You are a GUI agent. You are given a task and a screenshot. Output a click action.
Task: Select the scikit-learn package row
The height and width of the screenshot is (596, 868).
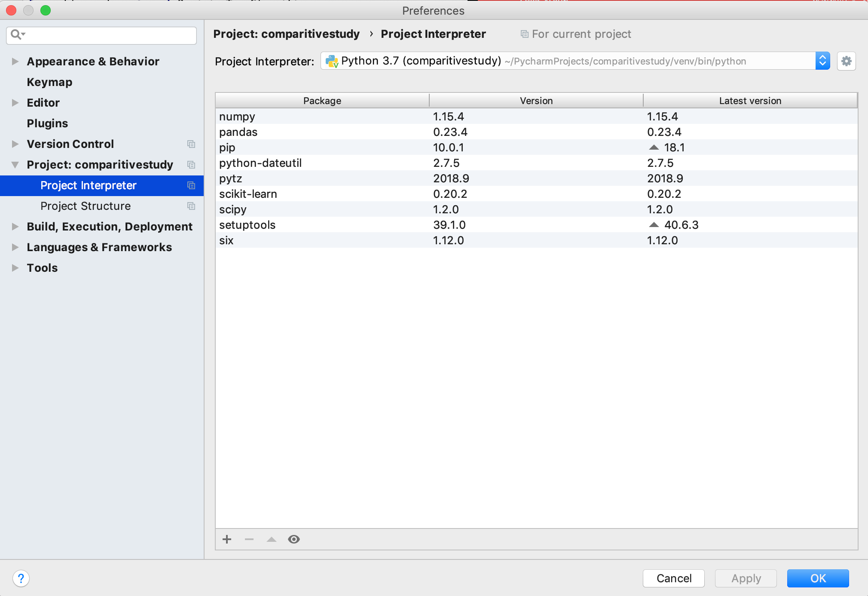(536, 194)
